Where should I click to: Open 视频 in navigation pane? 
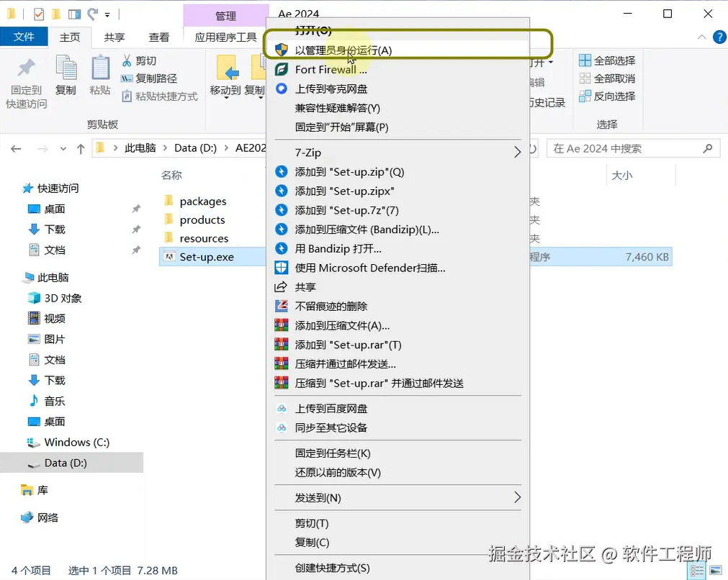point(54,319)
